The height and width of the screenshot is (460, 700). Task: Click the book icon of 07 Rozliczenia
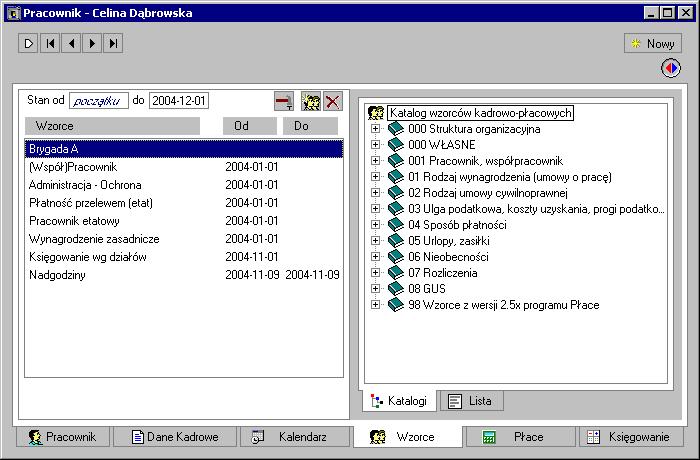(396, 273)
